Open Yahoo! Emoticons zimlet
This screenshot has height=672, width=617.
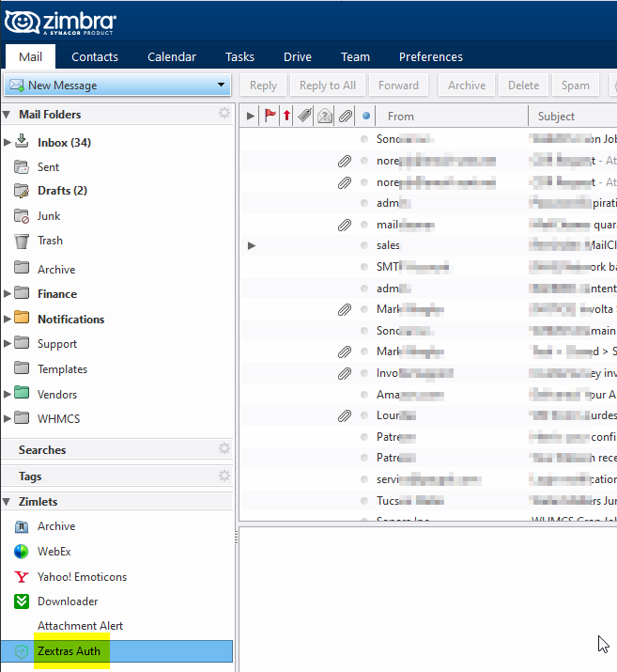click(x=82, y=577)
